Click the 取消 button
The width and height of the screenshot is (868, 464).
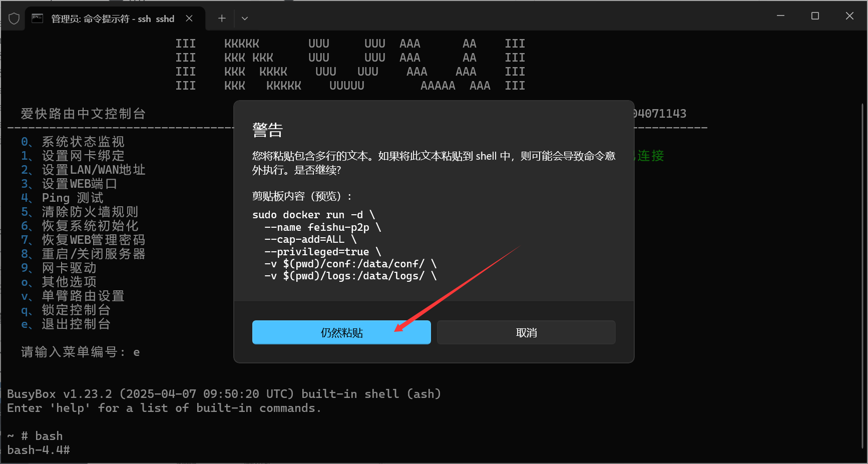(526, 332)
